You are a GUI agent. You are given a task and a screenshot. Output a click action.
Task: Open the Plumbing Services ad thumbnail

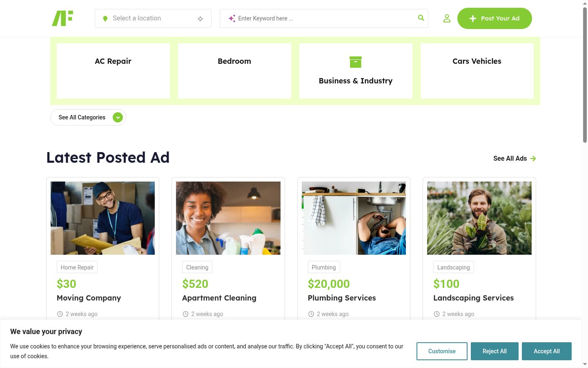[354, 218]
